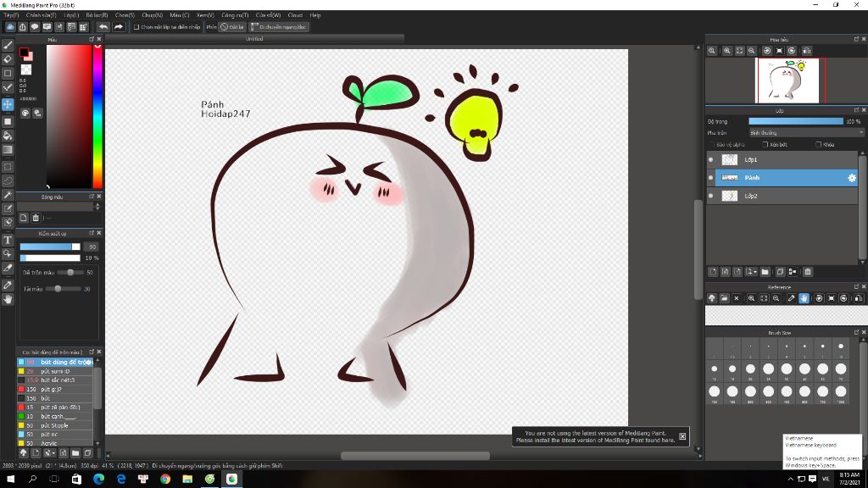
Task: Click the Undo arrow in the toolbar
Action: point(103,26)
